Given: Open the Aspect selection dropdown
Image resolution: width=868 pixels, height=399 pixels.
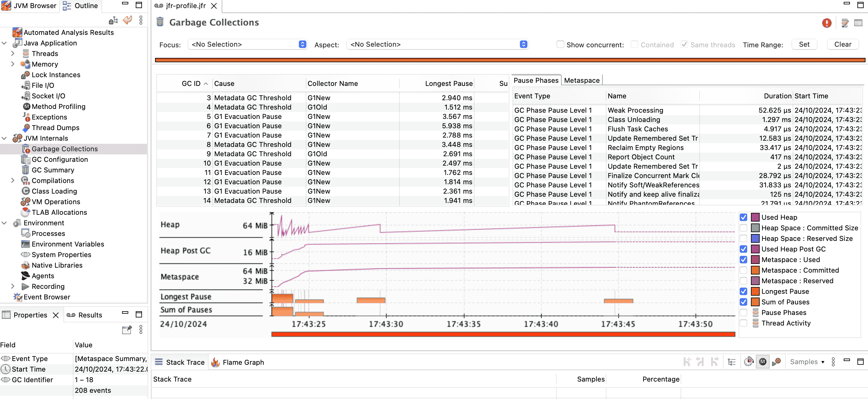Looking at the screenshot, I should (x=437, y=45).
